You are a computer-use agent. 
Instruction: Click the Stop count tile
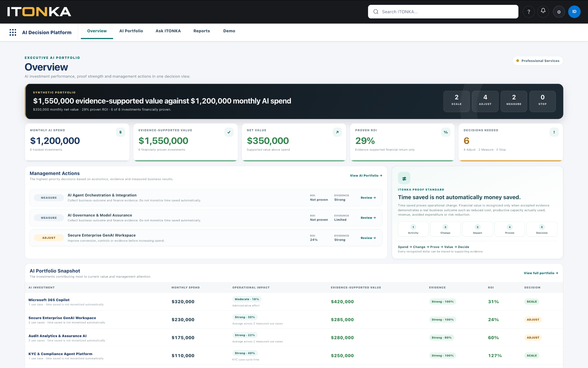[543, 101]
